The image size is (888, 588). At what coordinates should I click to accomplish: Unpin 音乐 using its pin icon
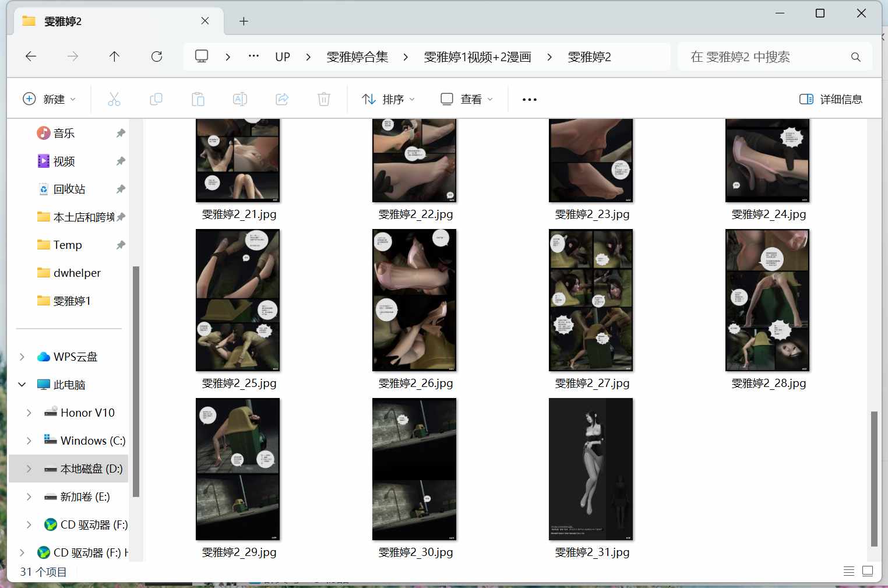click(121, 133)
